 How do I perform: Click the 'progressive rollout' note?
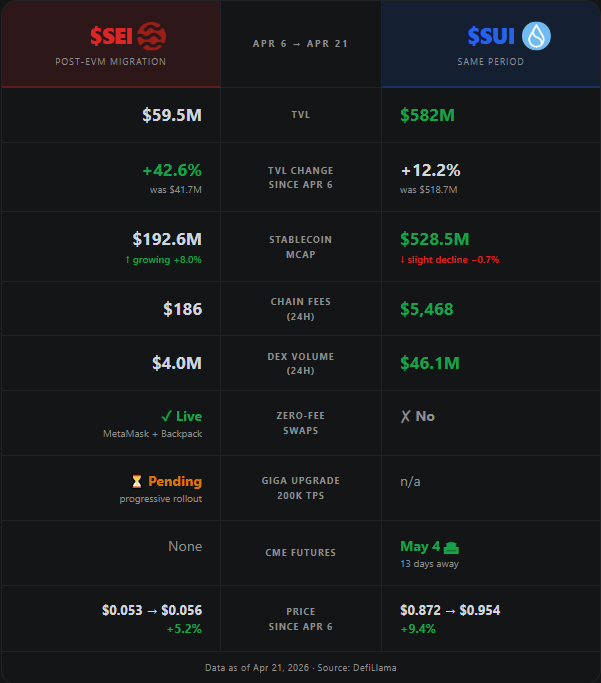click(x=161, y=499)
